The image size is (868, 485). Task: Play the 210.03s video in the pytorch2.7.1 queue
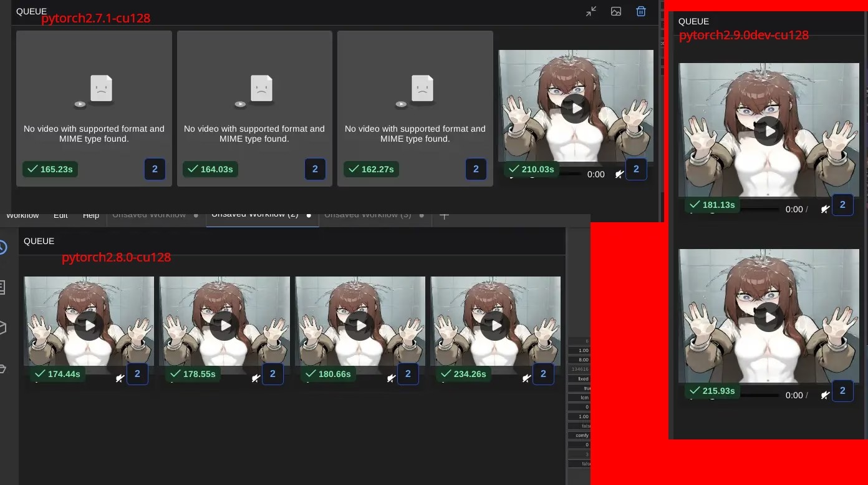pos(576,108)
